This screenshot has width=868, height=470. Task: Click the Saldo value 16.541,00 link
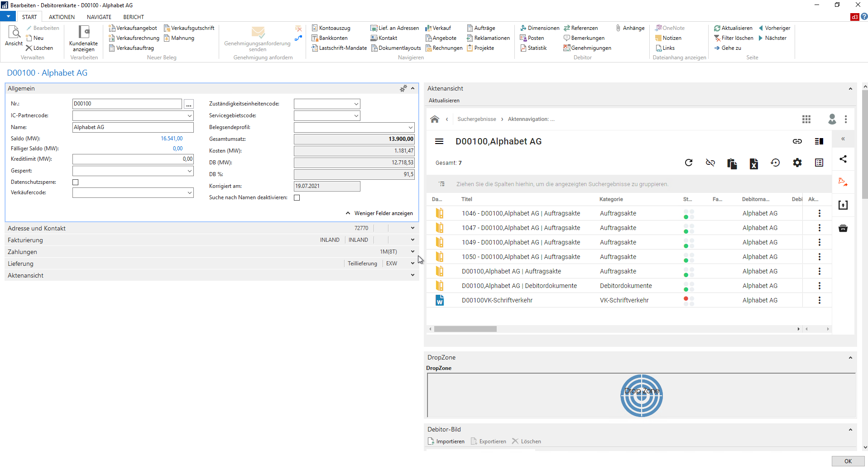coord(172,139)
